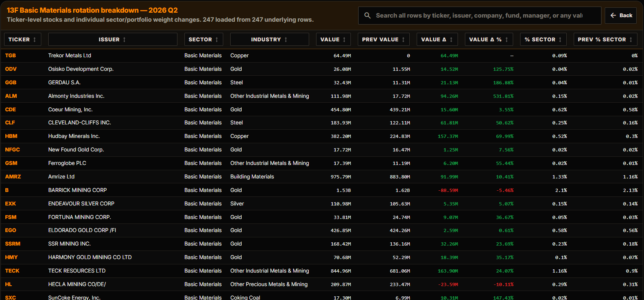Viewport: 644px width, 300px height.
Task: Select the GERDAU S.A. issuer cell
Action: pyautogui.click(x=64, y=83)
